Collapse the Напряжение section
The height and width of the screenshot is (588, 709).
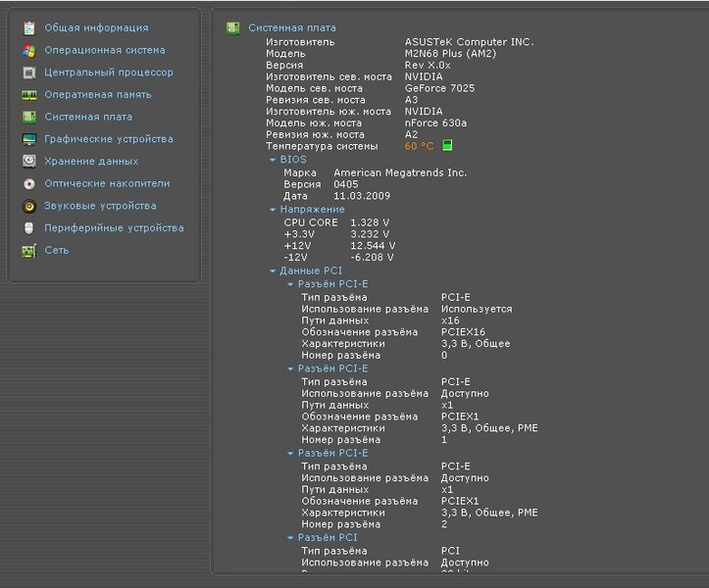[273, 210]
